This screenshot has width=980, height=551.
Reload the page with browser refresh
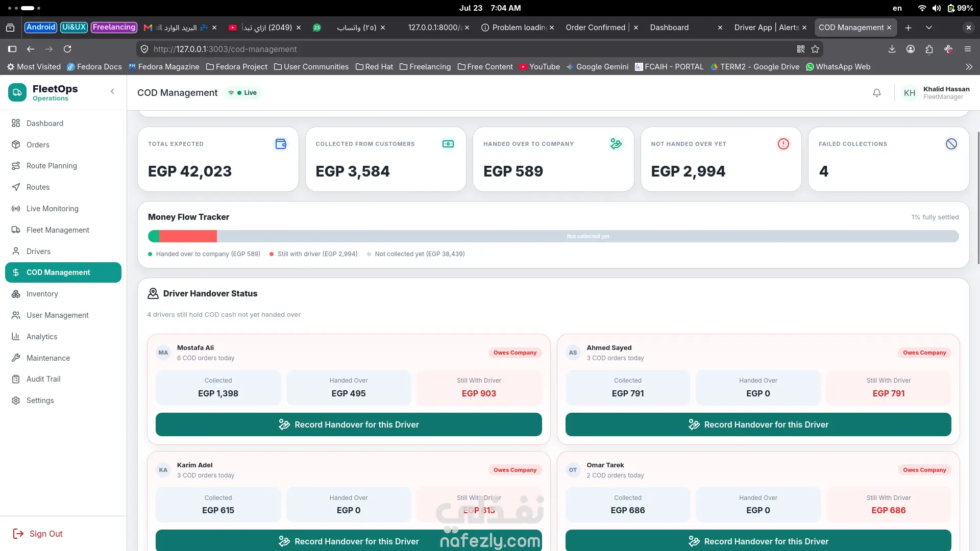pos(67,49)
